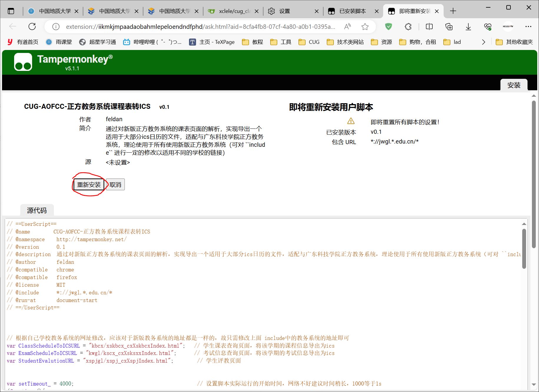Close the 已安装脚本 tab
The image size is (539, 392).
377,11
